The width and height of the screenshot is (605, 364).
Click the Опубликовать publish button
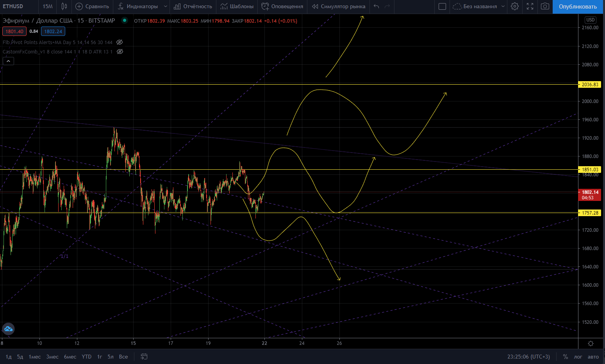click(578, 7)
